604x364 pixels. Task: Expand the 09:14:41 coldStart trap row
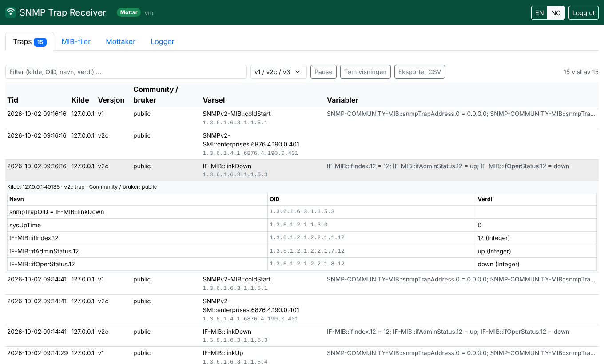302,284
